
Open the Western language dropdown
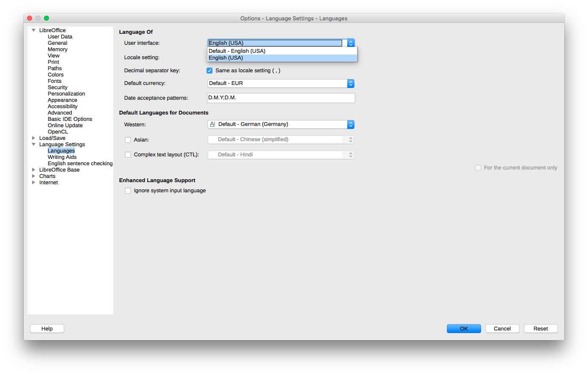tap(281, 124)
